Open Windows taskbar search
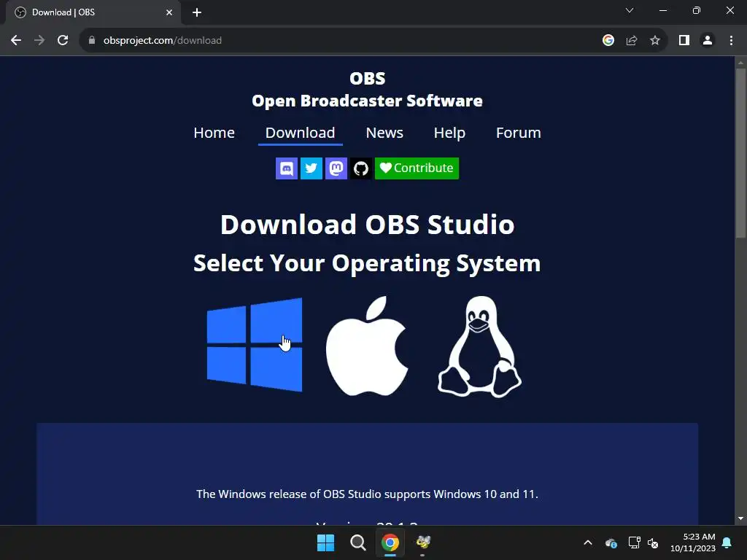747x560 pixels. pyautogui.click(x=357, y=542)
